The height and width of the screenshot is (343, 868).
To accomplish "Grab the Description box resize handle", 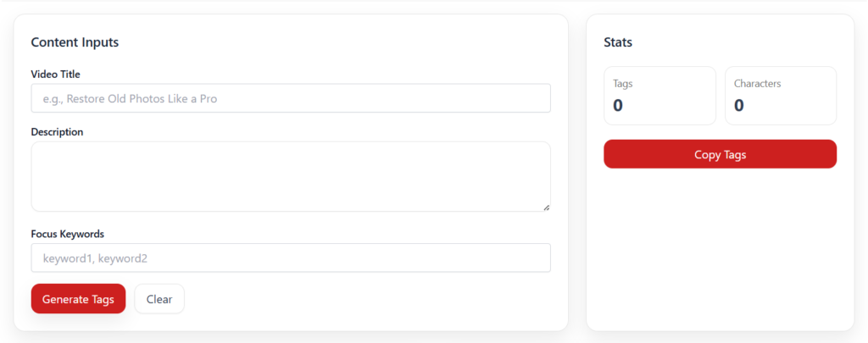I will coord(546,207).
